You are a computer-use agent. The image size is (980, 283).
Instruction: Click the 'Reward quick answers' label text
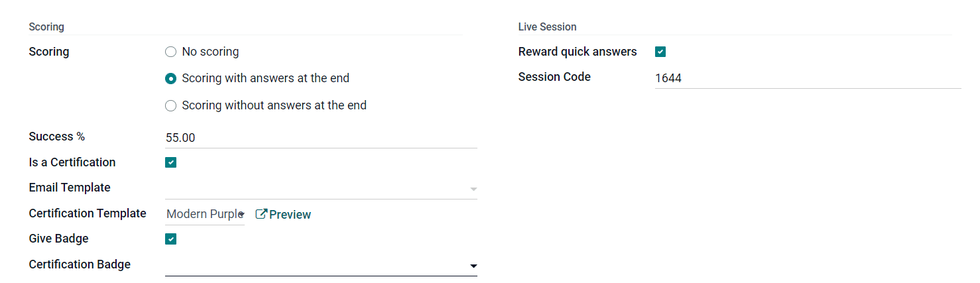coord(578,52)
